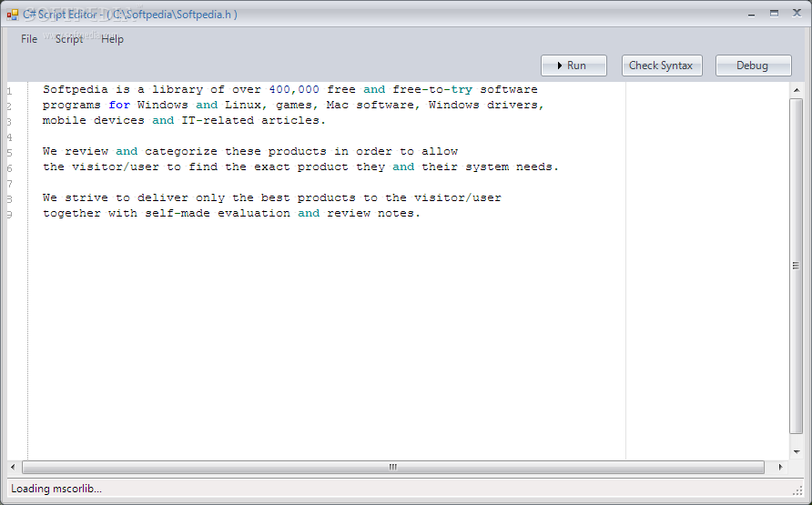The image size is (812, 505).
Task: Click the horizontal scrollbar left arrow
Action: pyautogui.click(x=13, y=467)
